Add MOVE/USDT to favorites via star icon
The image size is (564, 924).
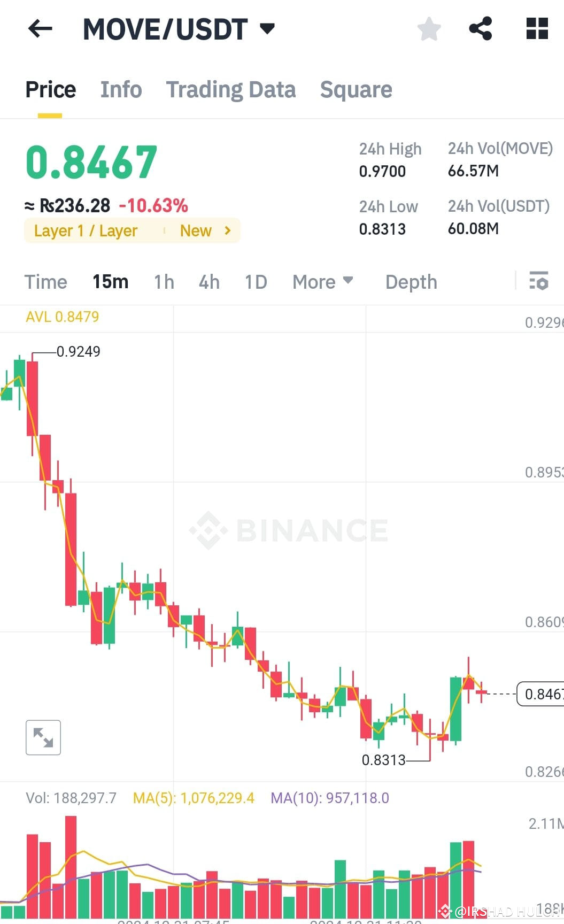(x=429, y=29)
